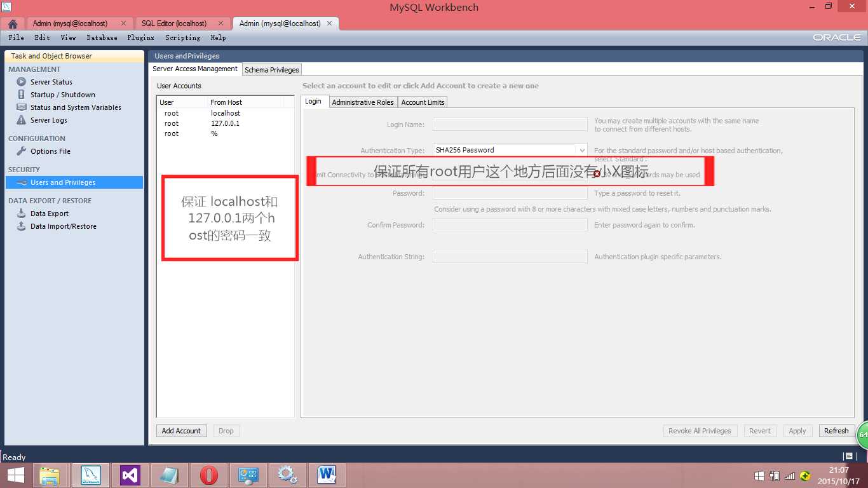Open the Plugins menu
This screenshot has height=488, width=868.
pos(140,38)
